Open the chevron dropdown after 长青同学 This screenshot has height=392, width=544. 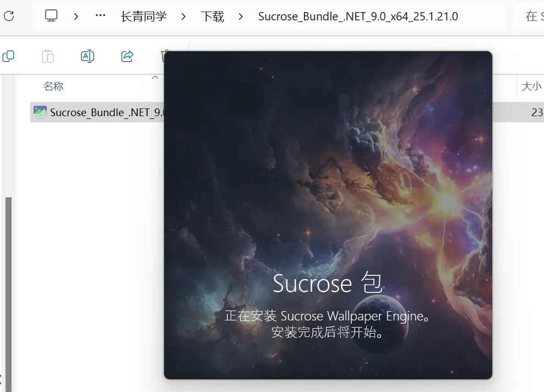183,17
